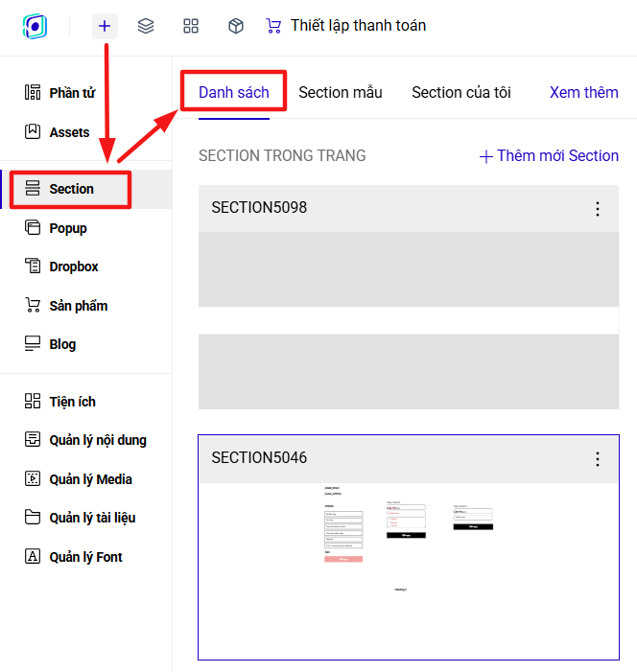Open three-dot menu for SECTION5046

[598, 459]
